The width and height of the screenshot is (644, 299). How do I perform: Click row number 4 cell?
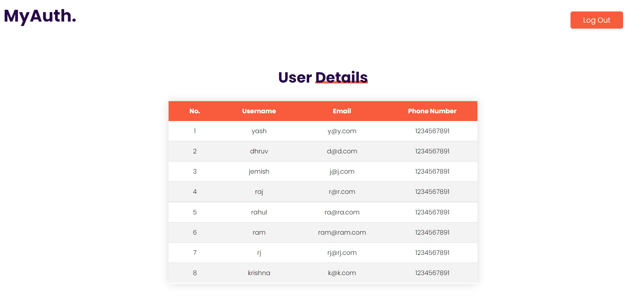[x=195, y=192]
